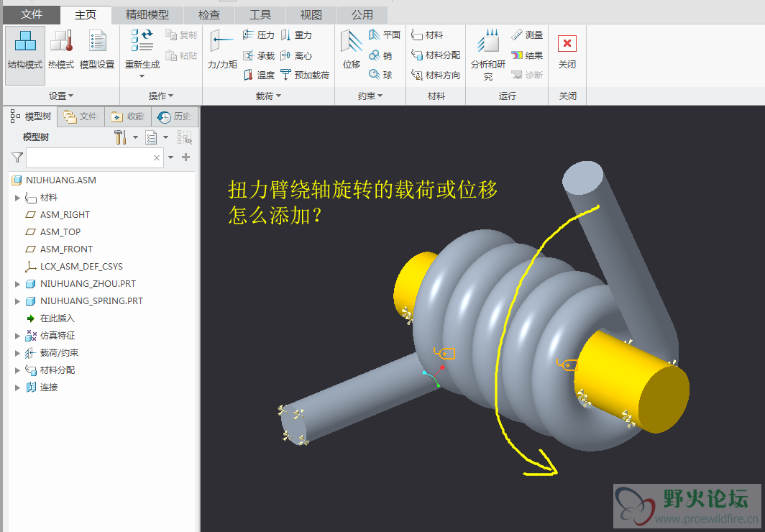Open model tree show list icon
The width and height of the screenshot is (765, 532).
(151, 137)
